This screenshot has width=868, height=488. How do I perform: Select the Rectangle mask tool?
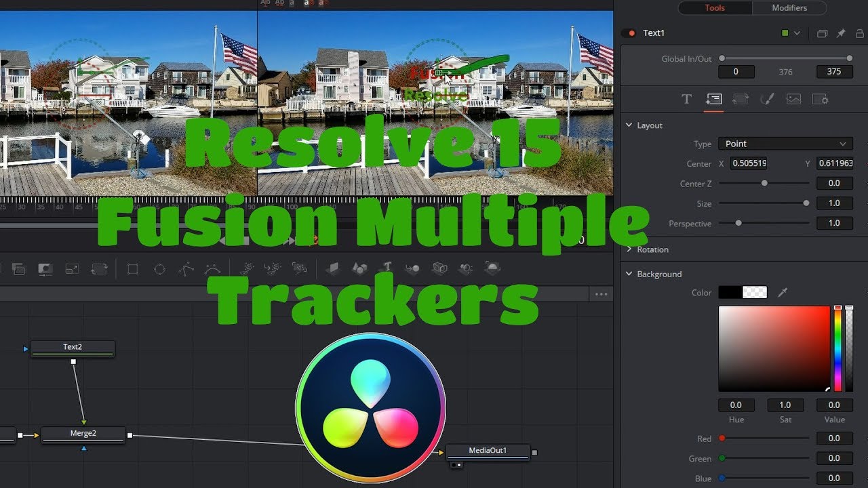coord(133,269)
